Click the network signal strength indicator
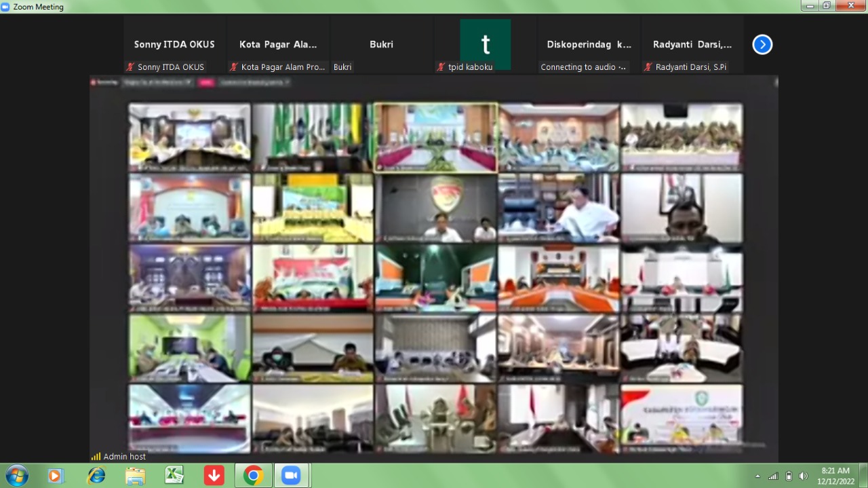The image size is (868, 488). click(x=773, y=476)
